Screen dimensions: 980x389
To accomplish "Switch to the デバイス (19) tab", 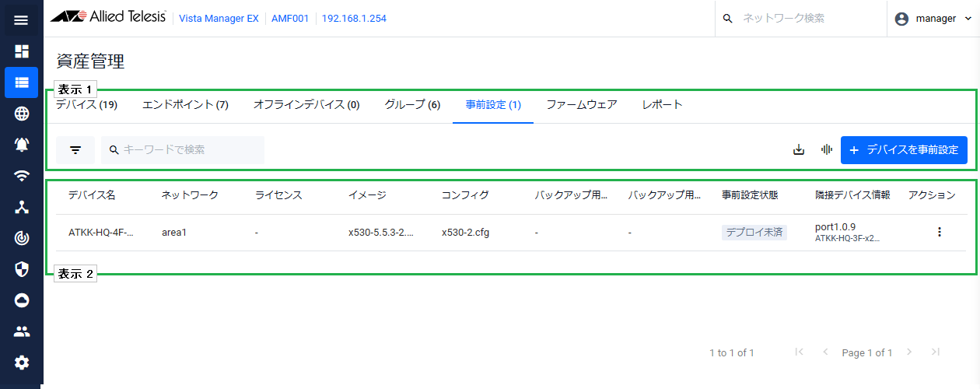I will 86,105.
